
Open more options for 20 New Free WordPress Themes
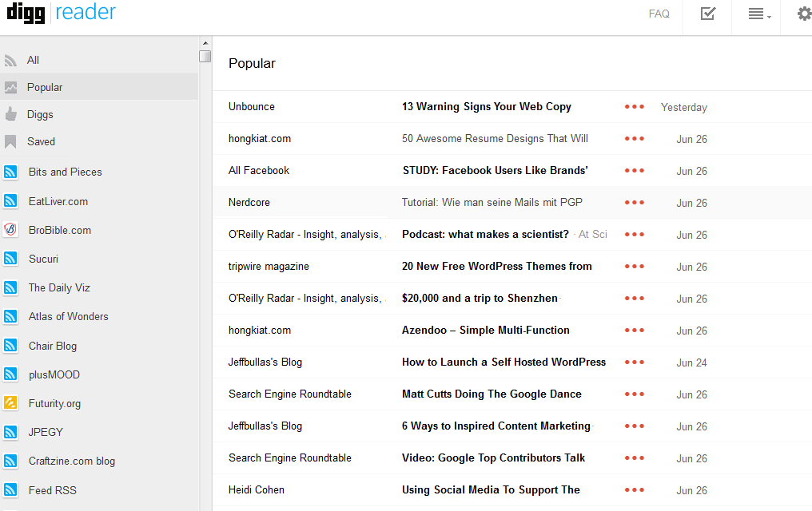tap(635, 267)
